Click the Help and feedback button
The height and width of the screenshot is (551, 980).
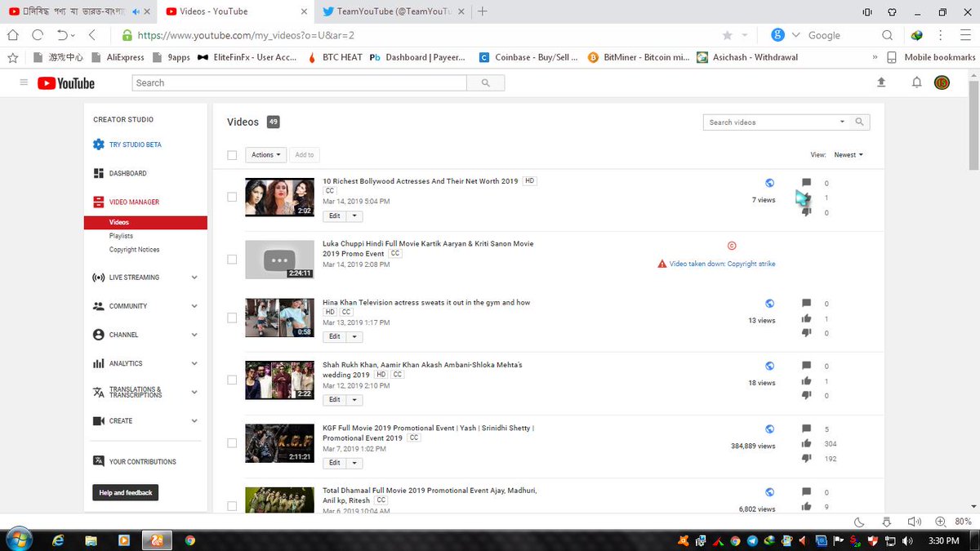[126, 492]
